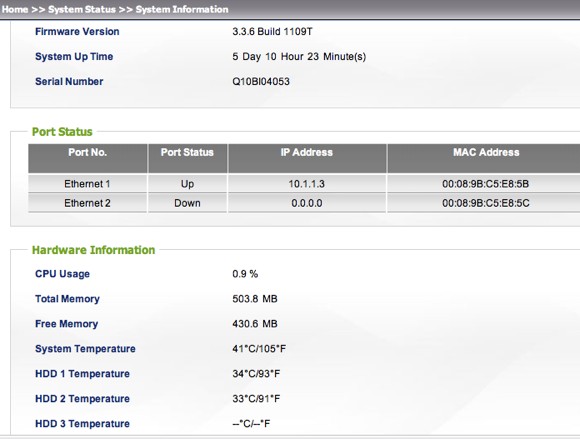
Task: Select serial number Q10BI04053
Action: tap(261, 81)
